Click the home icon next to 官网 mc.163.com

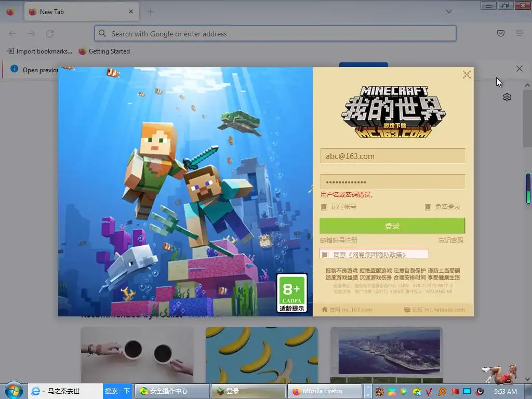coord(324,310)
